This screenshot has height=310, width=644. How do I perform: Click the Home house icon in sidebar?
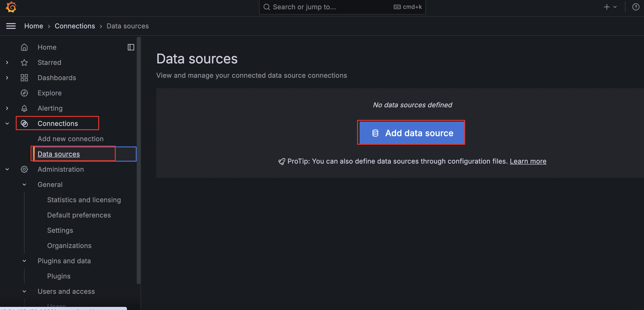point(24,47)
